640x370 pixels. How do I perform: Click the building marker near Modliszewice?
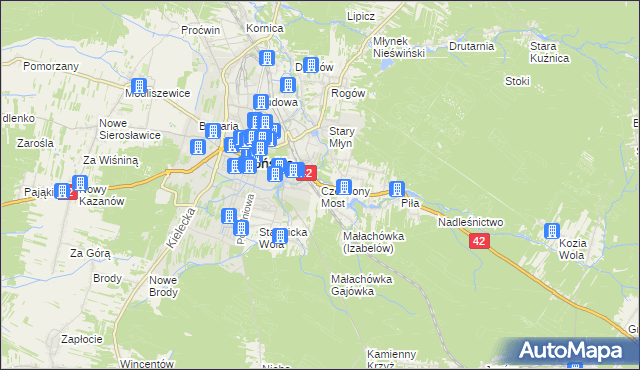[x=139, y=86]
